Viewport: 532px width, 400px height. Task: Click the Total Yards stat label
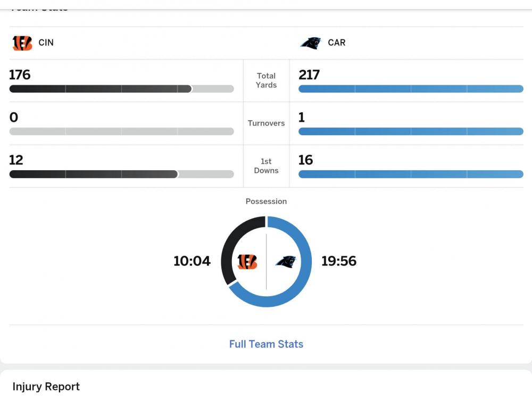(266, 80)
